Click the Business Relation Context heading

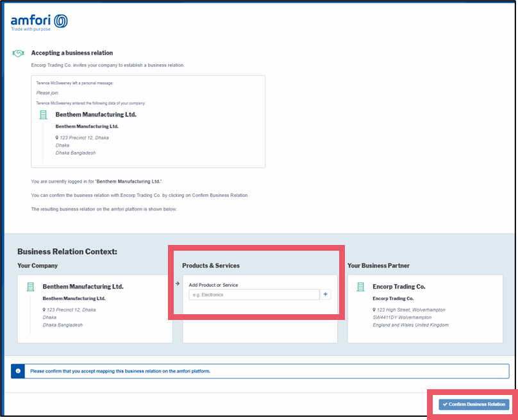(67, 252)
